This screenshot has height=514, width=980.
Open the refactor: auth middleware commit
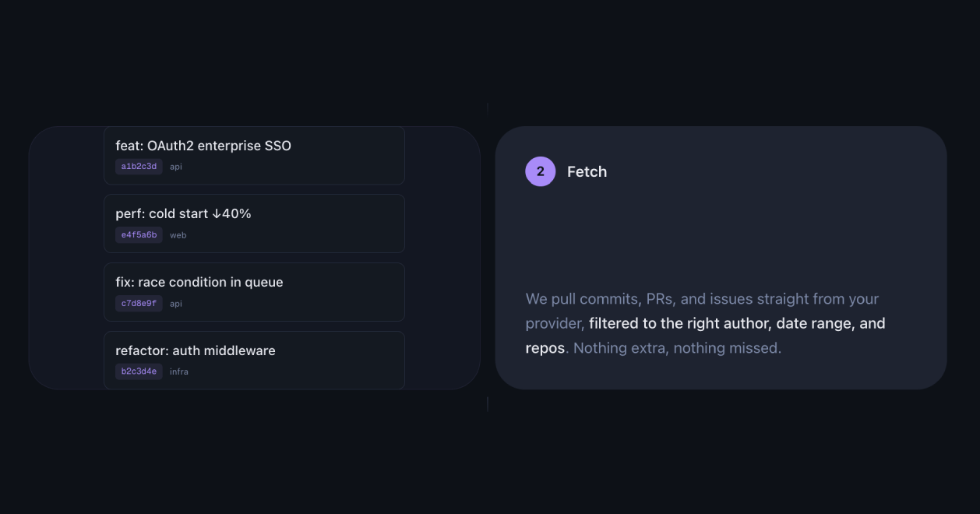click(196, 350)
